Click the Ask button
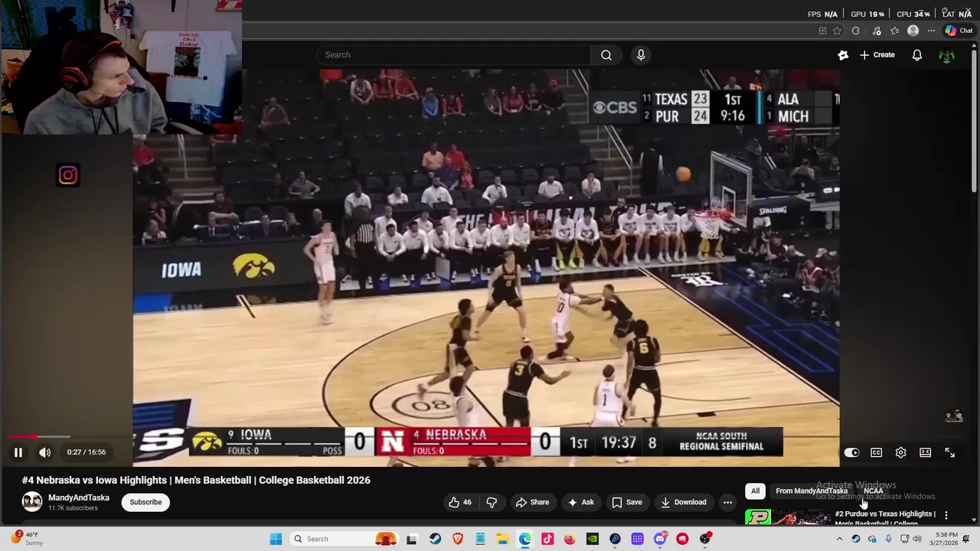Viewport: 980px width, 551px height. (x=580, y=502)
